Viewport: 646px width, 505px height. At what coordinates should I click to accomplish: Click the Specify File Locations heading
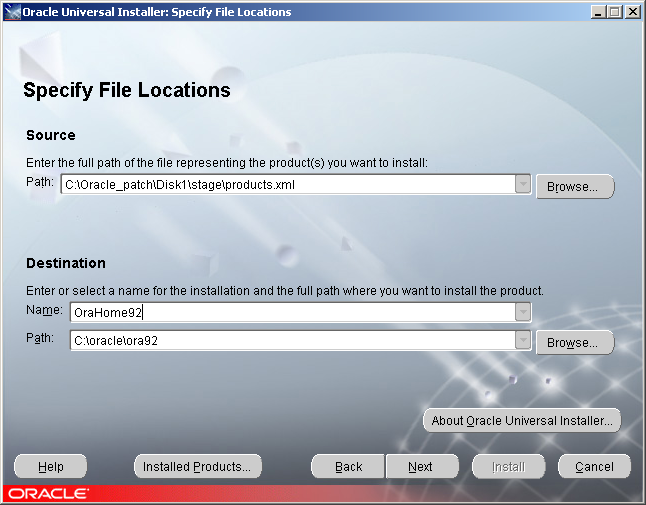coord(126,90)
